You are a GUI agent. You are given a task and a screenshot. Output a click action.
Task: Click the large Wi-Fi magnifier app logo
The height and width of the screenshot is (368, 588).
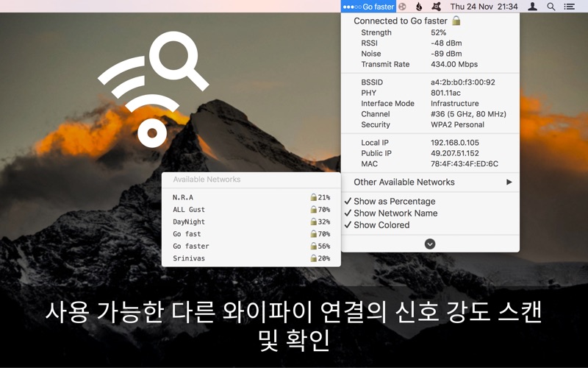pos(153,89)
